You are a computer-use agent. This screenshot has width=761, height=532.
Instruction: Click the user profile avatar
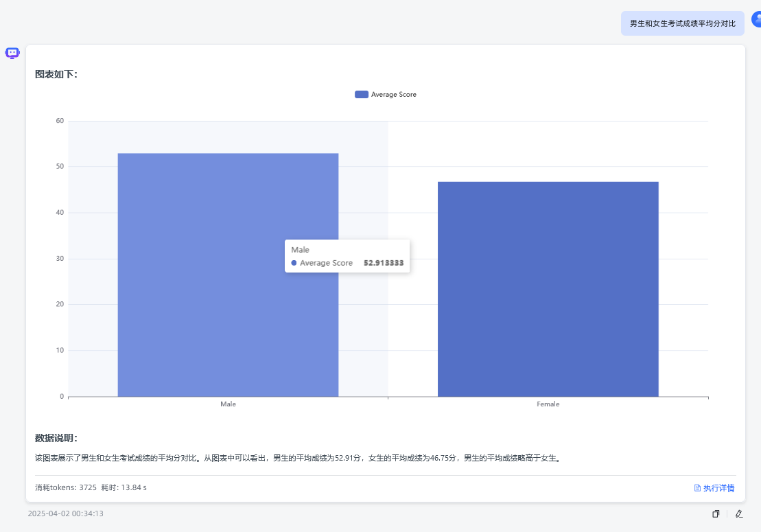click(757, 19)
